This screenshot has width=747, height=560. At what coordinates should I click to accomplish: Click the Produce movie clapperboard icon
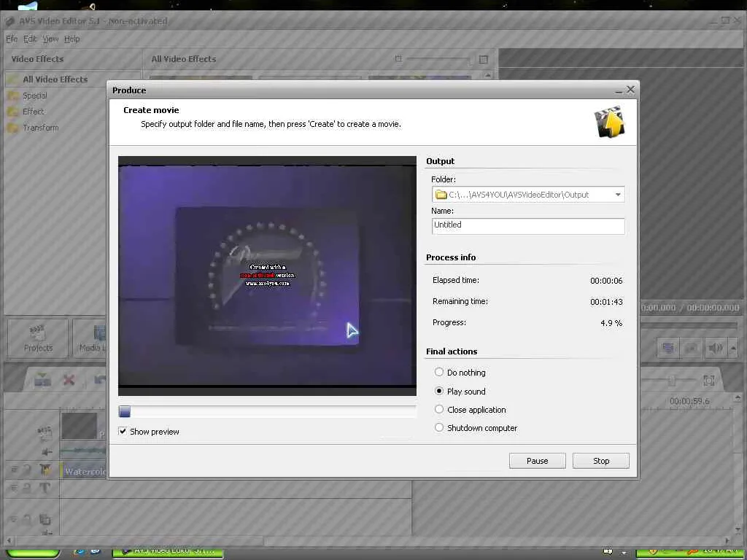(609, 122)
